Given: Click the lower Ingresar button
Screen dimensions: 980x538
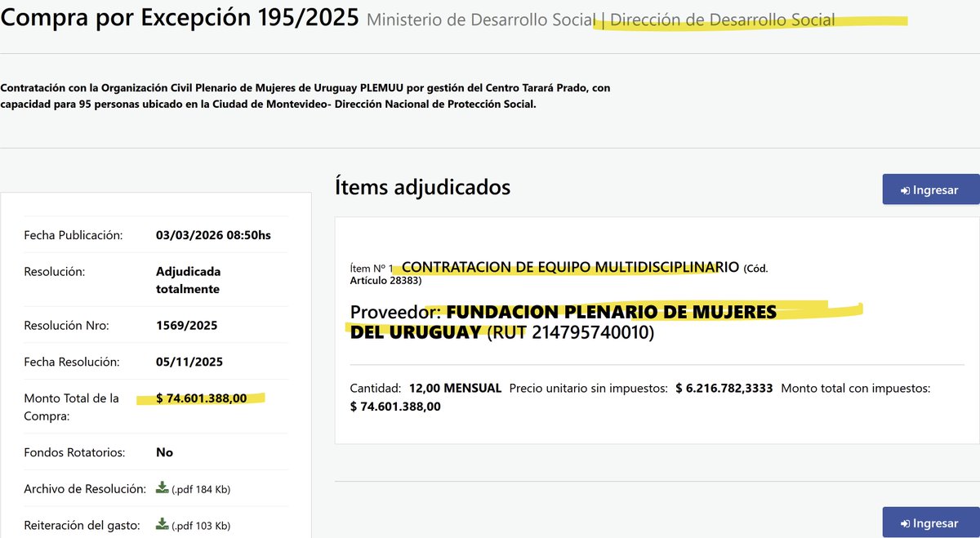Looking at the screenshot, I should click(931, 522).
